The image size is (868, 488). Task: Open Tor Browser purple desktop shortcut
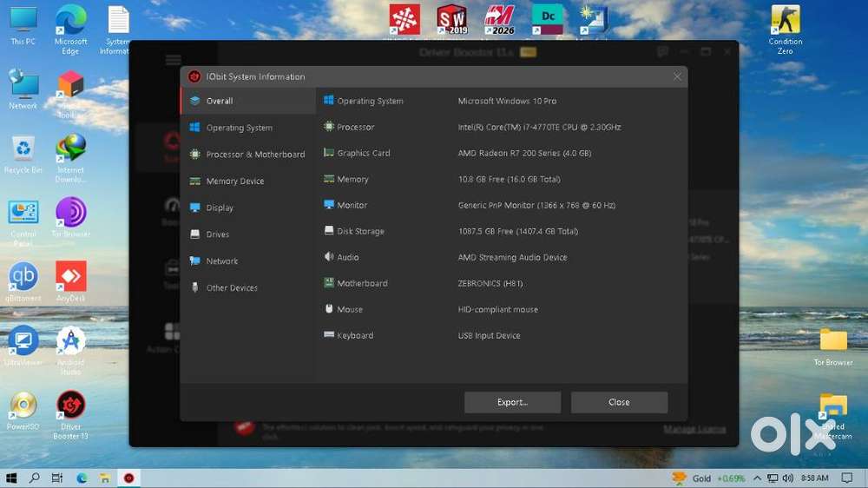pyautogui.click(x=71, y=217)
